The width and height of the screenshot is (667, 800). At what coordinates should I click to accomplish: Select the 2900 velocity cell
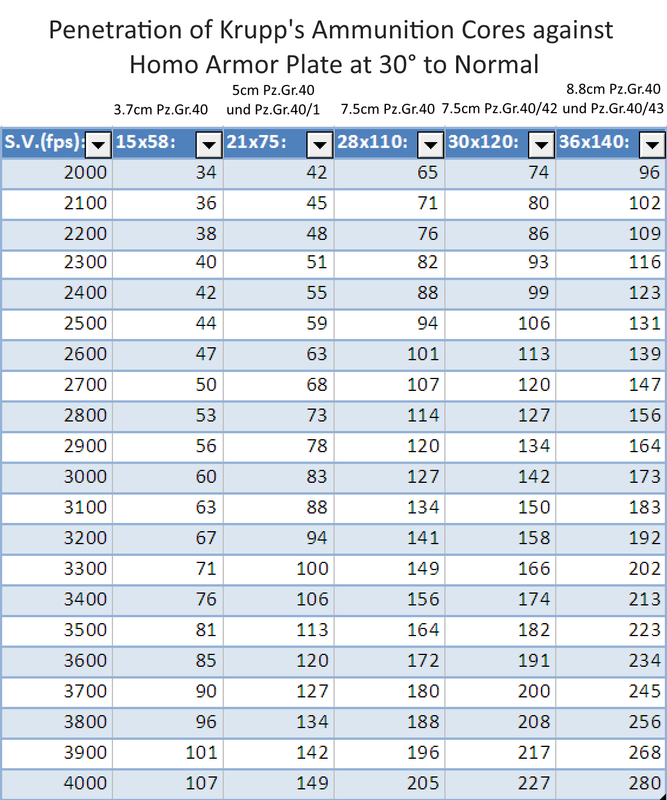click(x=57, y=447)
